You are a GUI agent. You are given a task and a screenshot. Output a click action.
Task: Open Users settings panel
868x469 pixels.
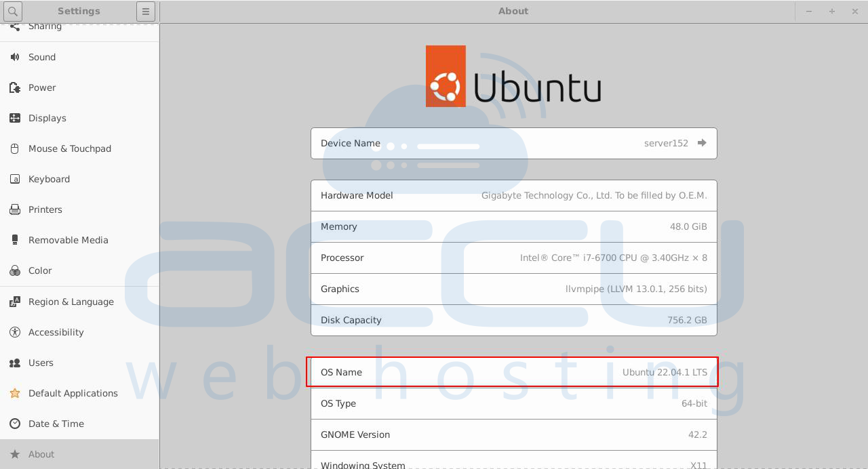tap(79, 363)
